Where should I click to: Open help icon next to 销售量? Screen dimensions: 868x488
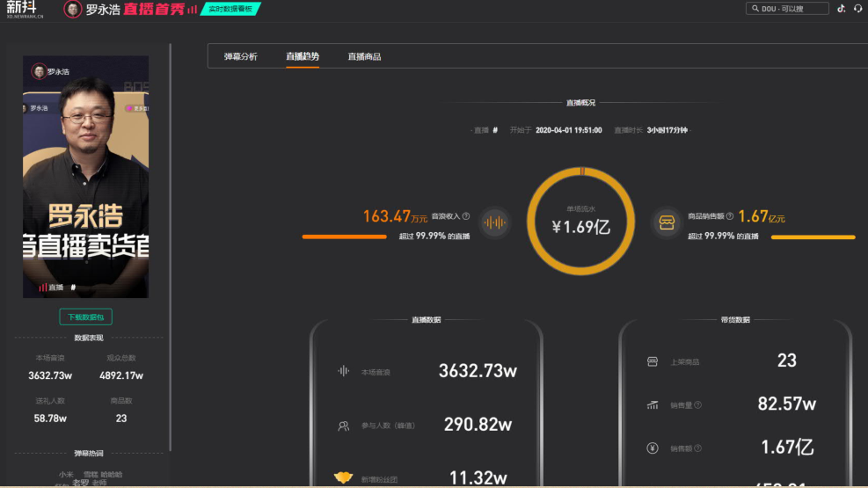pyautogui.click(x=698, y=405)
